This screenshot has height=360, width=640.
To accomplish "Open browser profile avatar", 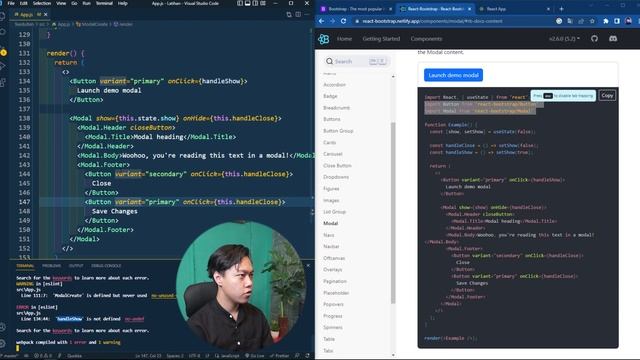I will tap(628, 21).
